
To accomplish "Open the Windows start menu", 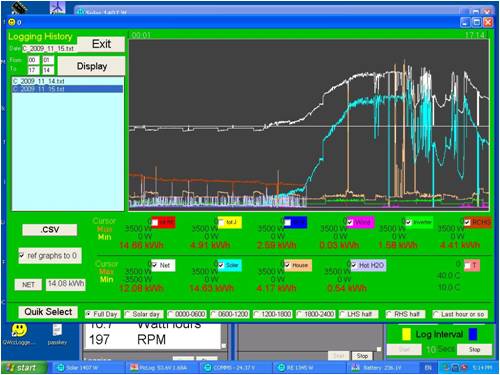I will [23, 367].
